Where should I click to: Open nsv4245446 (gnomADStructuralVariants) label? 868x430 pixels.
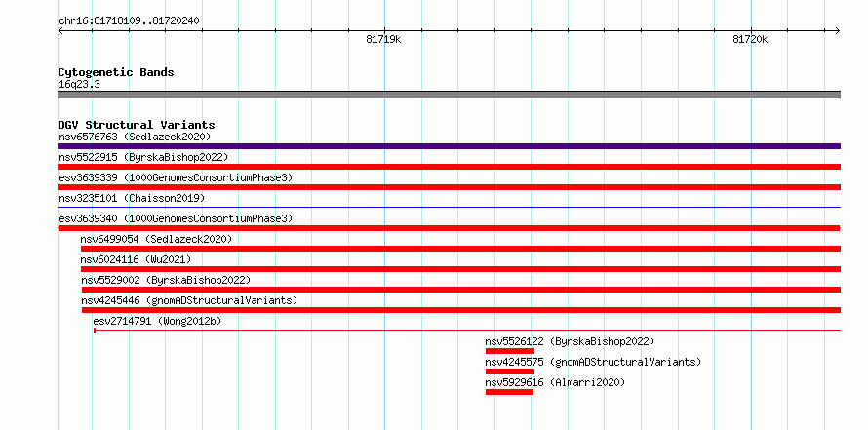[x=189, y=300]
